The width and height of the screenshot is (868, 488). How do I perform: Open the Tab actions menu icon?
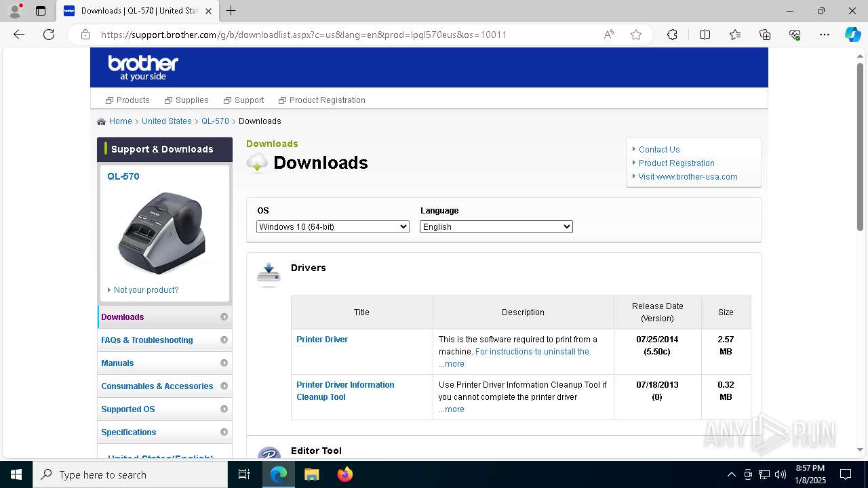click(x=41, y=11)
